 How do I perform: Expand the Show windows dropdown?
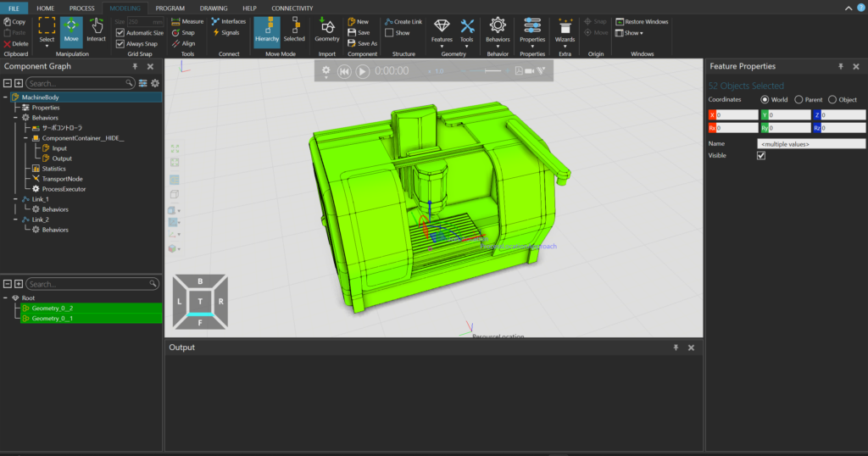[633, 33]
